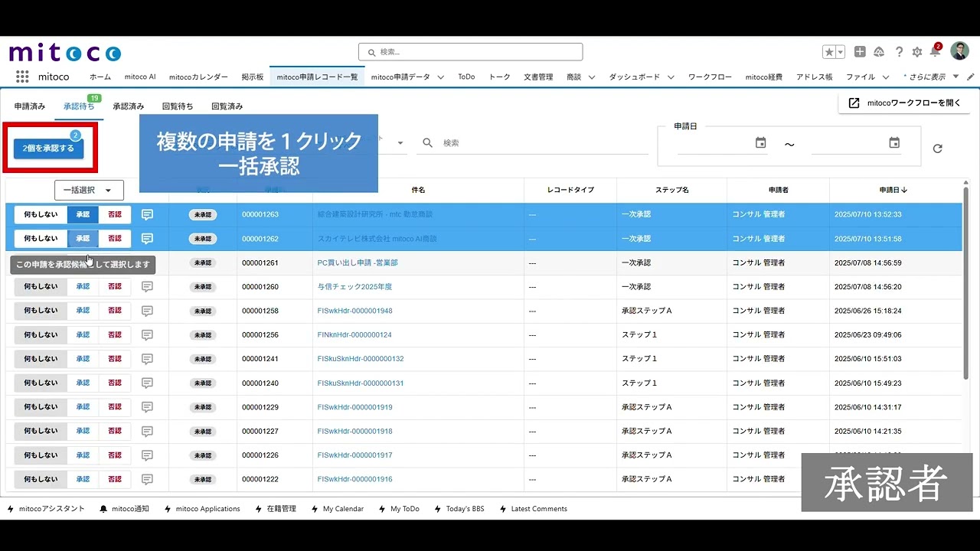The width and height of the screenshot is (980, 551).
Task: Open calendar picker for start date
Action: [760, 143]
